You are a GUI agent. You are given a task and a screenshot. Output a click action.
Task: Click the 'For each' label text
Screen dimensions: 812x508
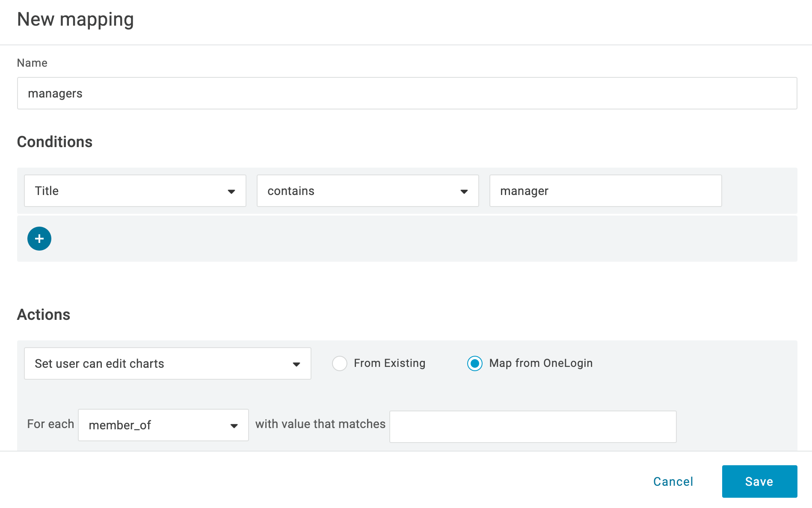coord(50,424)
